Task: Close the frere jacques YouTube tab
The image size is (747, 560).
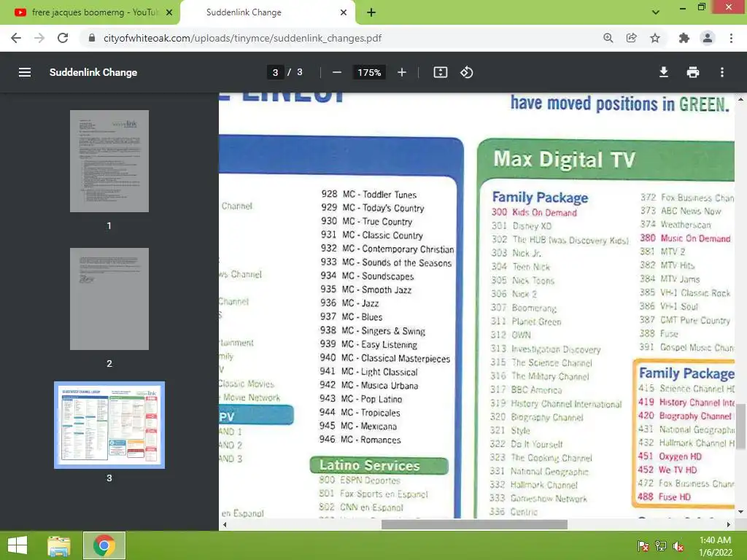Action: pos(169,12)
